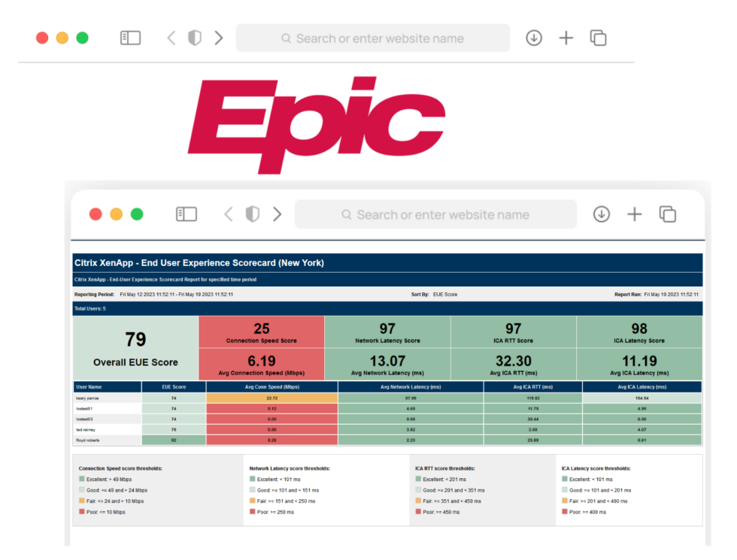
Task: Select the 13.07 Avg Network Latency tile
Action: [387, 365]
